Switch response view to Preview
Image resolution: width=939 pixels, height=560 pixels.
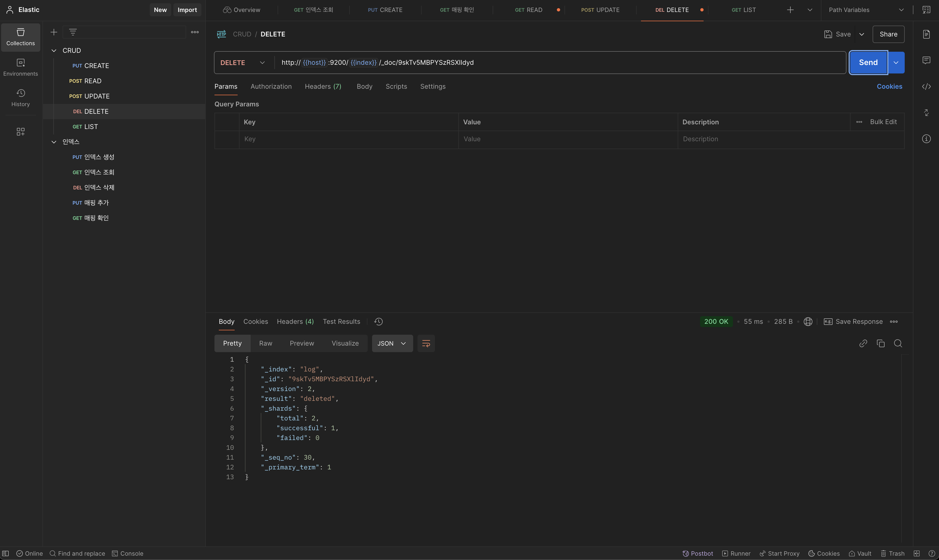302,343
